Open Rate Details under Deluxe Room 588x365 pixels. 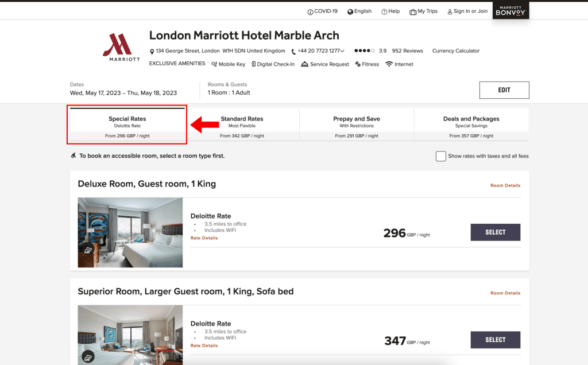[204, 238]
